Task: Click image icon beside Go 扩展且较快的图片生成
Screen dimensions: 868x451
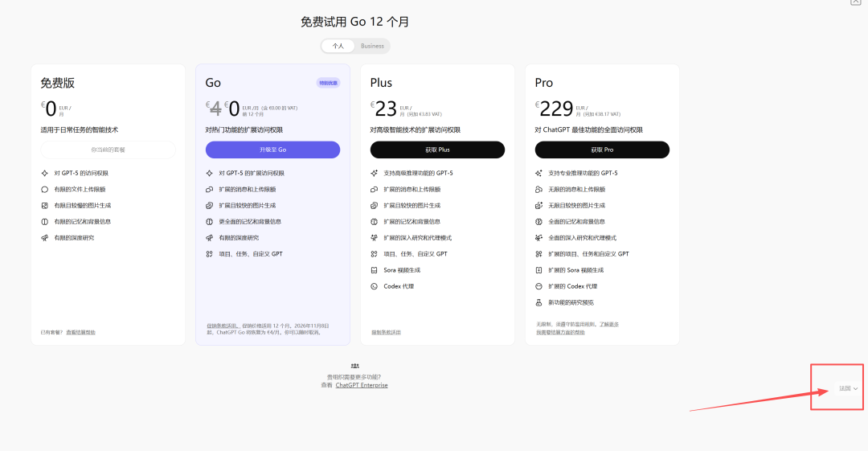Action: point(209,206)
